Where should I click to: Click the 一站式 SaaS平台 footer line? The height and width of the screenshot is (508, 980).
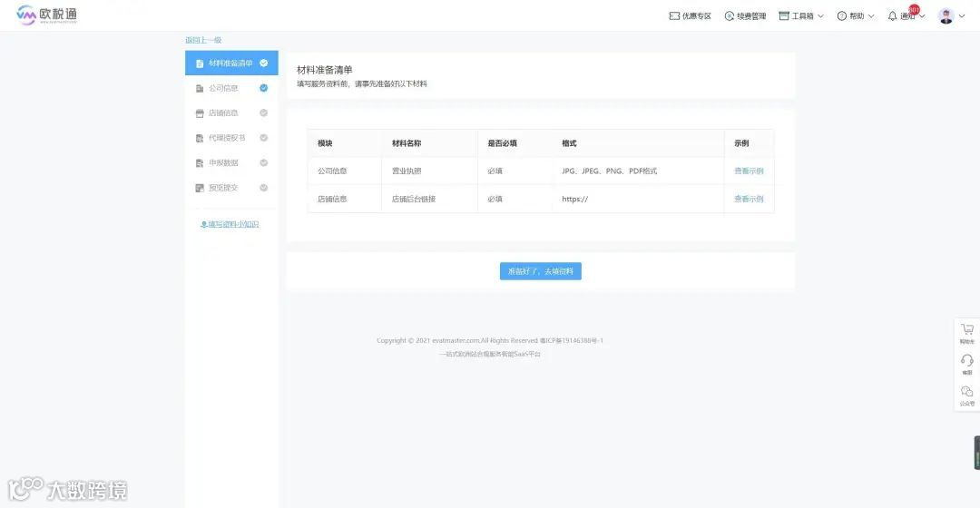pyautogui.click(x=489, y=354)
